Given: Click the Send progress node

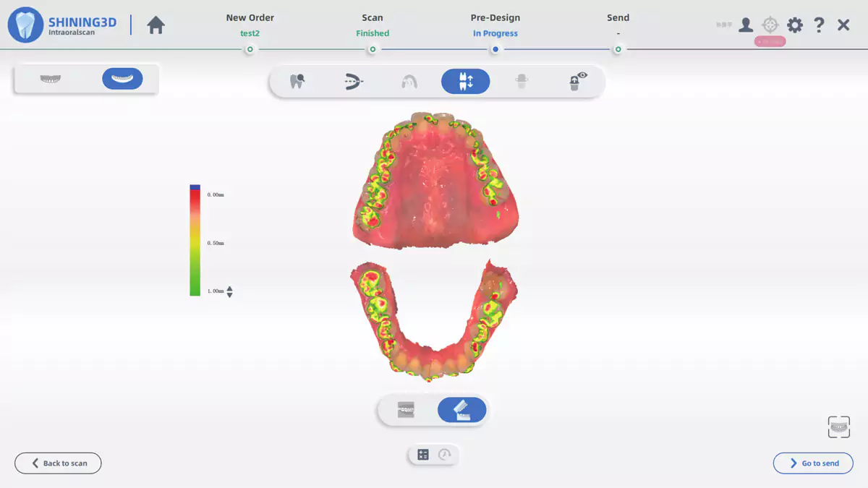Looking at the screenshot, I should click(618, 49).
